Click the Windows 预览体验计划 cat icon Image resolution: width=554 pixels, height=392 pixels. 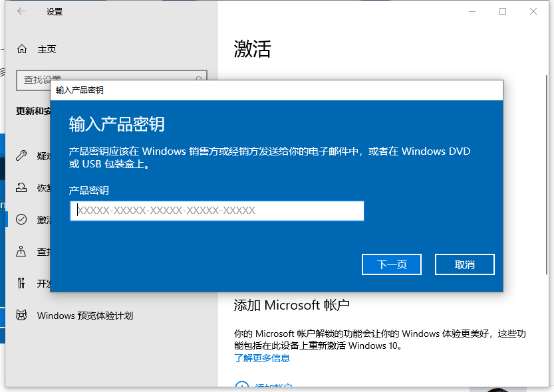click(22, 316)
